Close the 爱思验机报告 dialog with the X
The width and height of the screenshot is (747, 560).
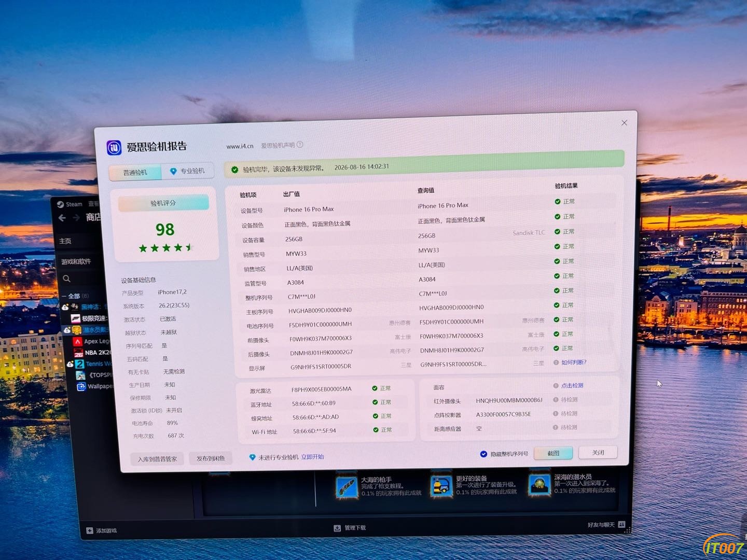click(624, 123)
